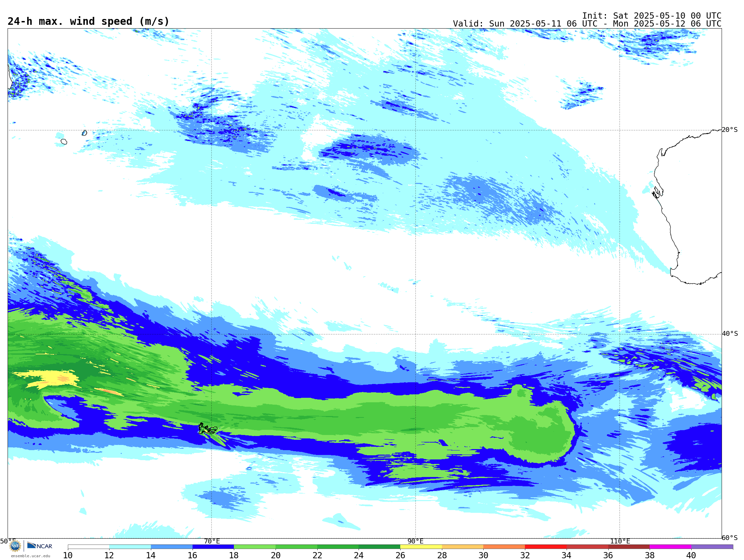This screenshot has width=744, height=560.
Task: Select the light blue 14–16 colorbar segment
Action: coord(172,547)
